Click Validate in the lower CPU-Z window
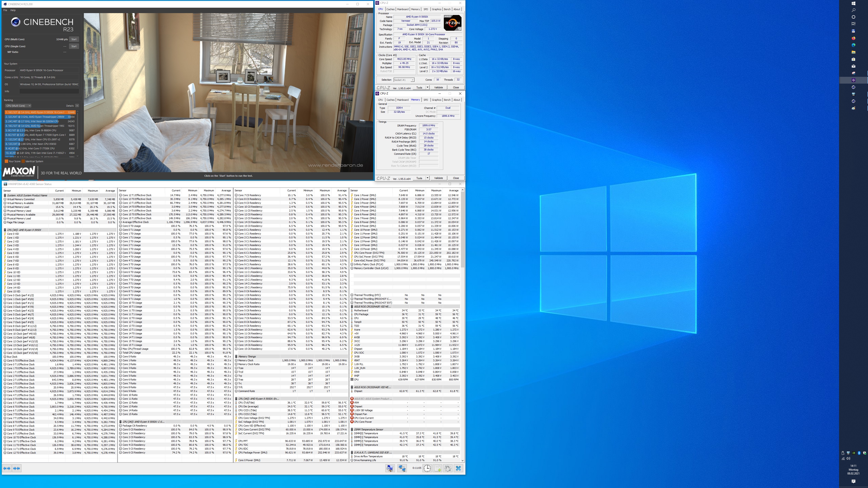The image size is (868, 488). click(x=438, y=178)
